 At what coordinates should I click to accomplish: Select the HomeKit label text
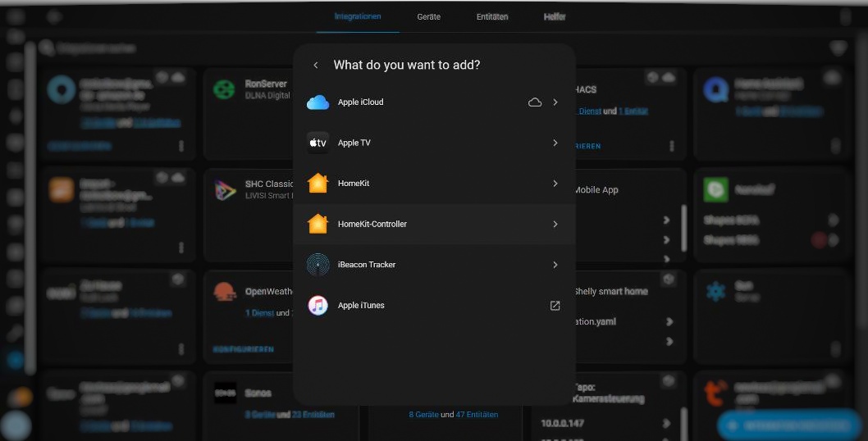coord(354,183)
